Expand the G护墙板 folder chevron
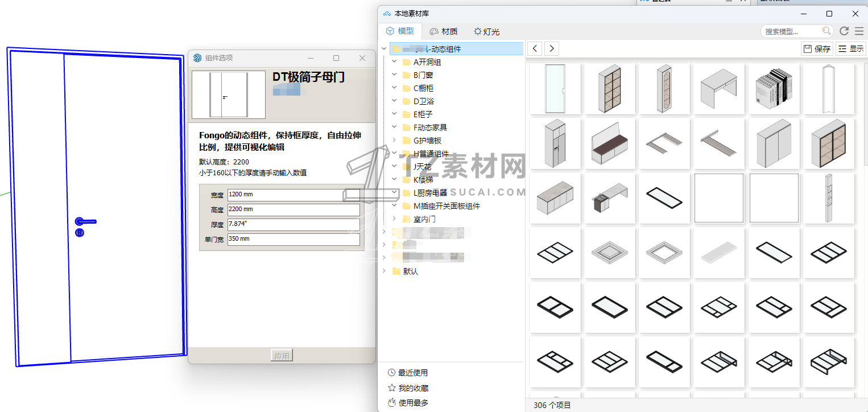Image resolution: width=868 pixels, height=412 pixels. pyautogui.click(x=395, y=141)
